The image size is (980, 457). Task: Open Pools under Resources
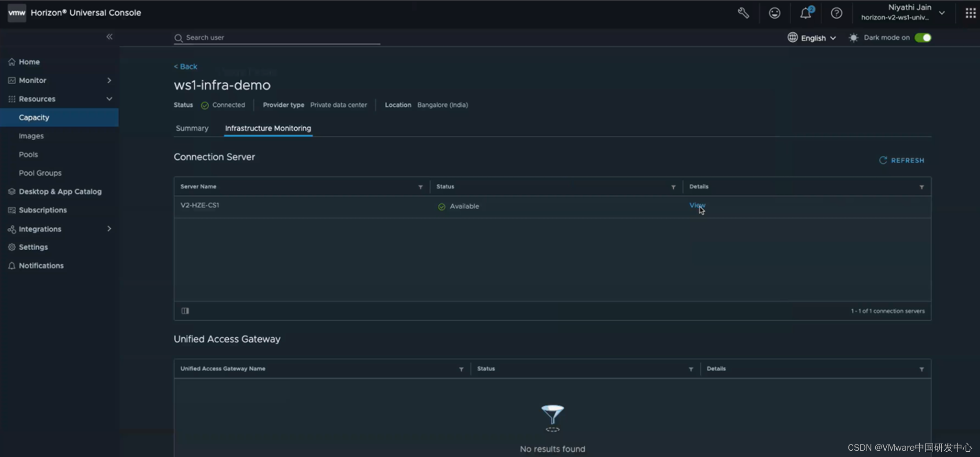[28, 155]
